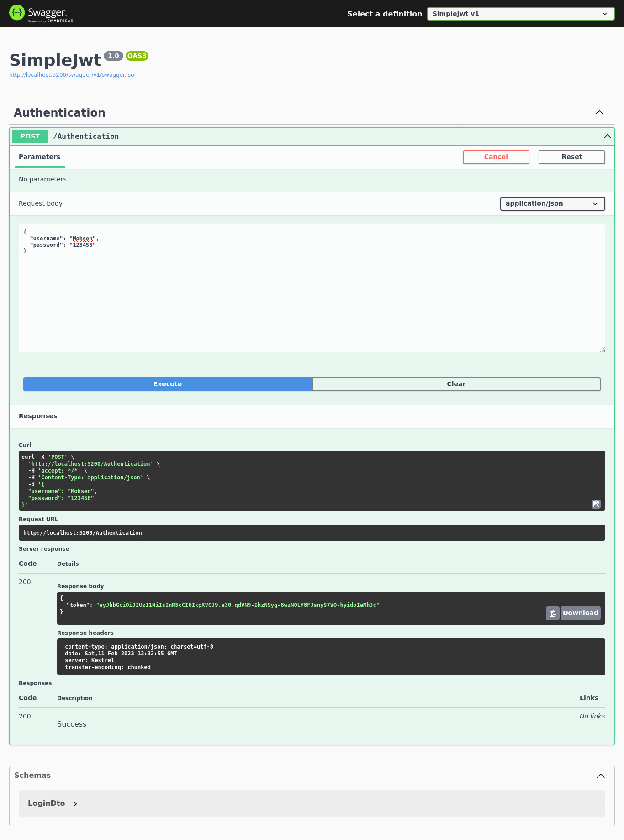Image resolution: width=624 pixels, height=840 pixels.
Task: Clear the response results
Action: tap(456, 384)
